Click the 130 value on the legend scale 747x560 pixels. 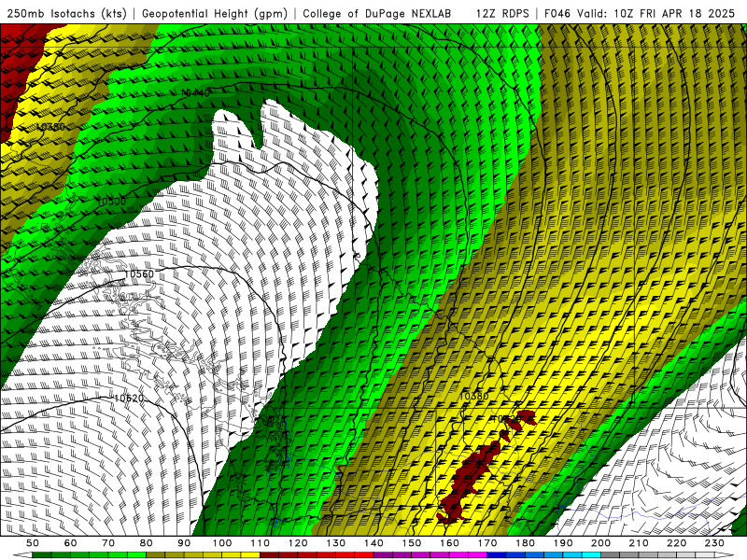(336, 543)
